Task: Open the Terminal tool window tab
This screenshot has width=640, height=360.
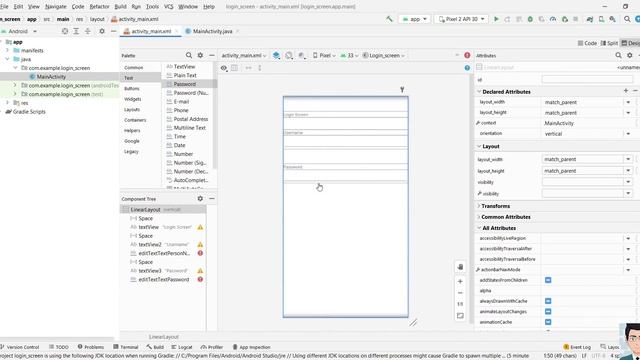Action: pos(126,347)
